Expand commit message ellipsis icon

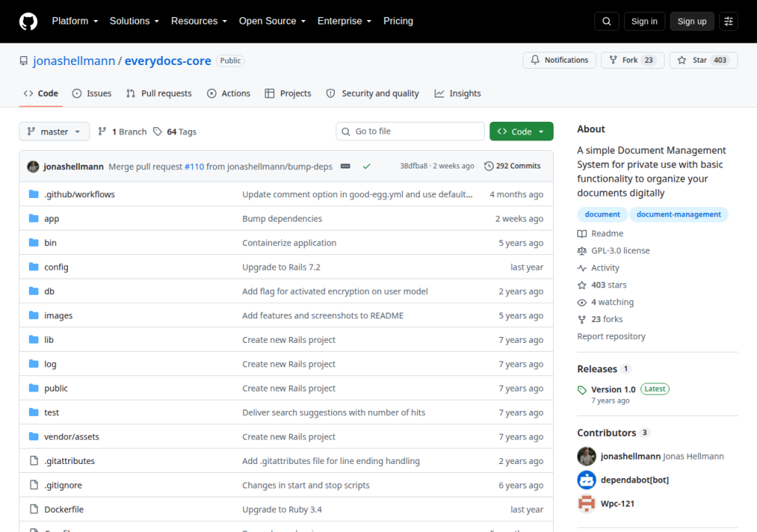[345, 166]
